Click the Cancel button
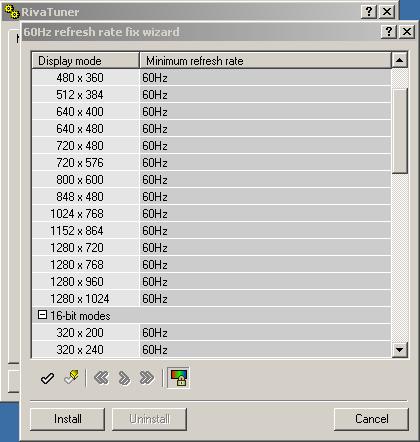Viewport: 420px width, 442px height. pyautogui.click(x=371, y=419)
